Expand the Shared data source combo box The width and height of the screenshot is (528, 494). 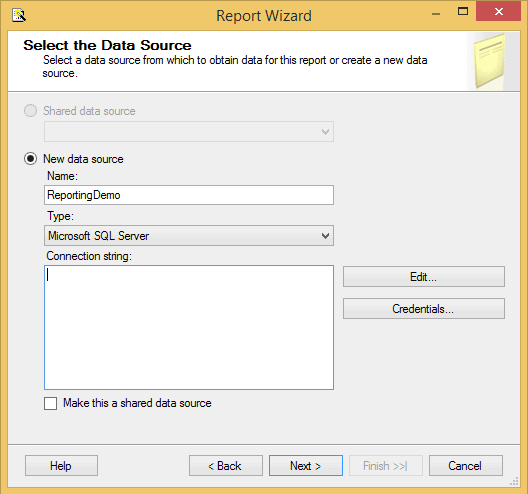click(x=189, y=132)
